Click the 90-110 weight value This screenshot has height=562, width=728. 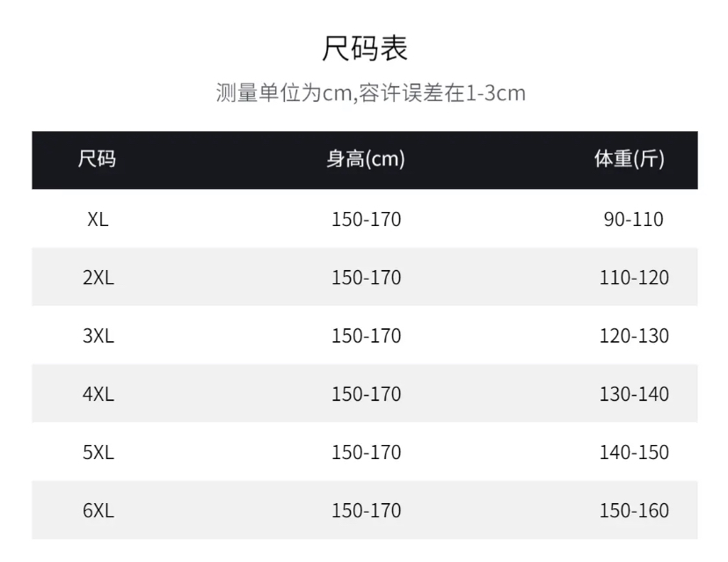tap(633, 219)
